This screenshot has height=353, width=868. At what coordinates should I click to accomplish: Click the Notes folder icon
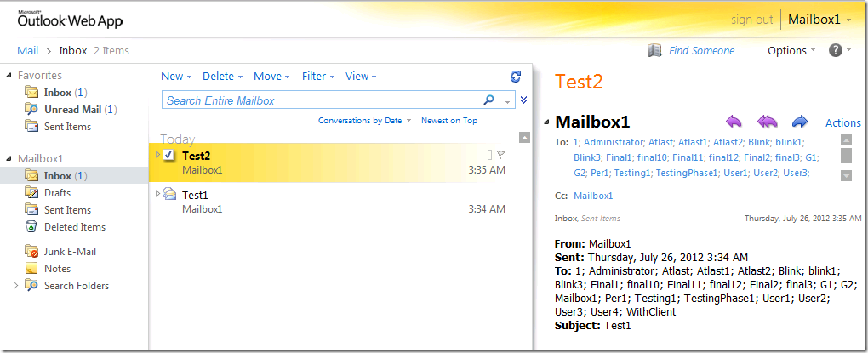coord(31,268)
